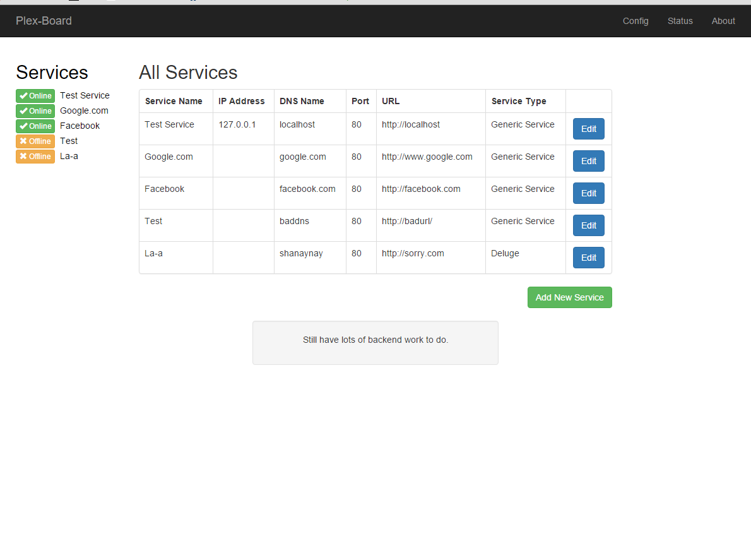Click the Offline badge beside La-a

35,156
